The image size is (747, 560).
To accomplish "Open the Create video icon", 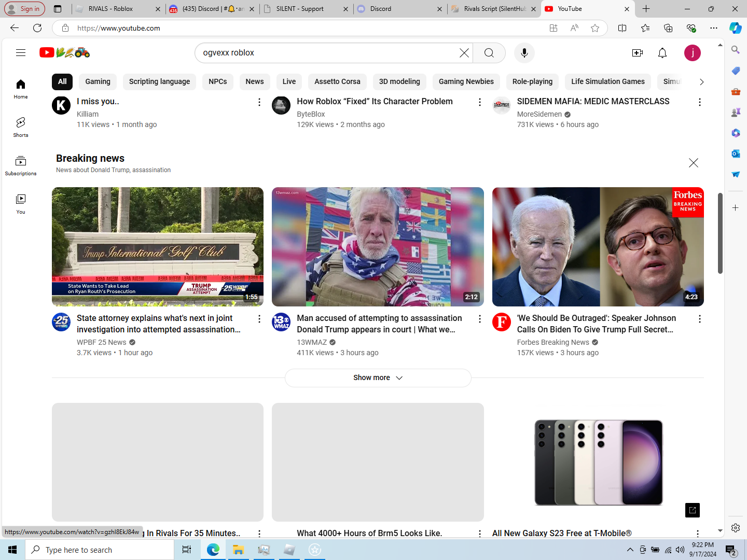I will (x=638, y=53).
